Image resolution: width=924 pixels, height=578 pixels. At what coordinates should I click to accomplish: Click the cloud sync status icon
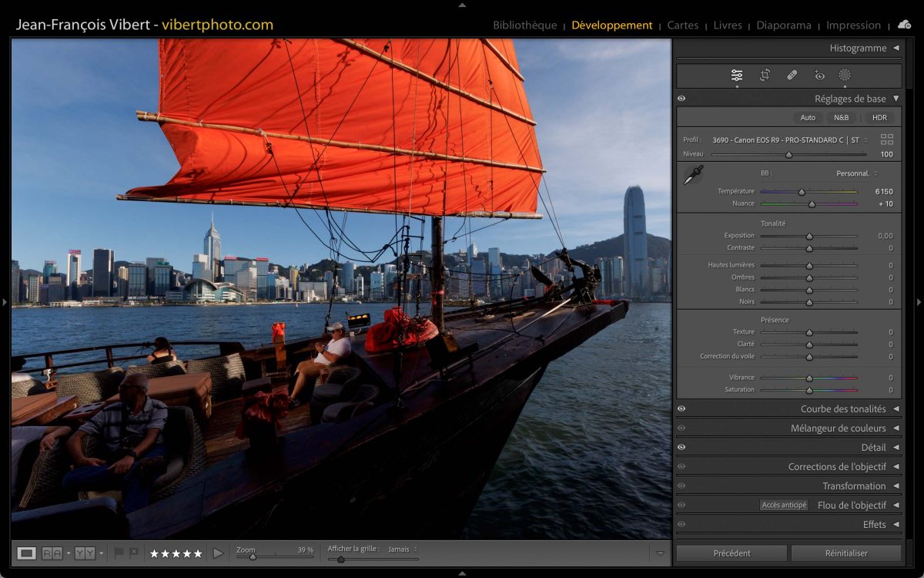click(904, 25)
